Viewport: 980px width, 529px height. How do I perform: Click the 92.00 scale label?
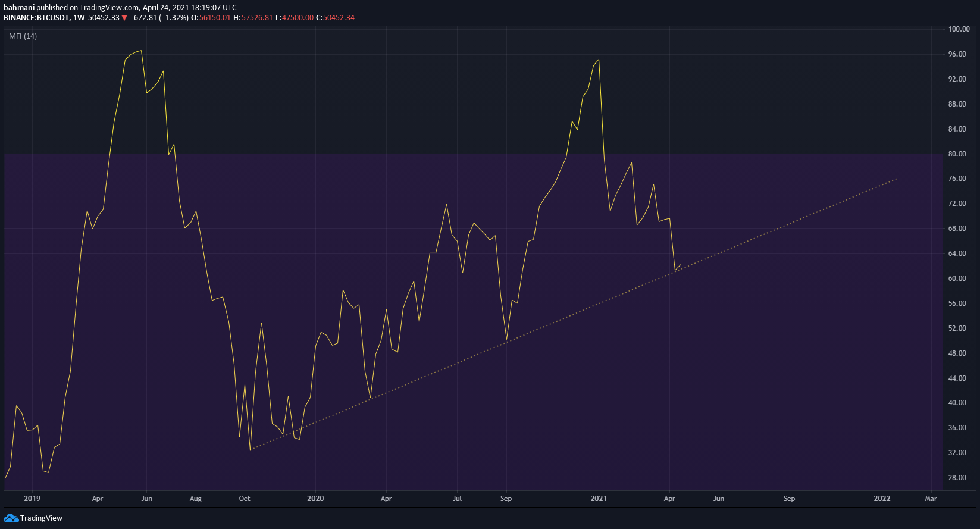(957, 79)
